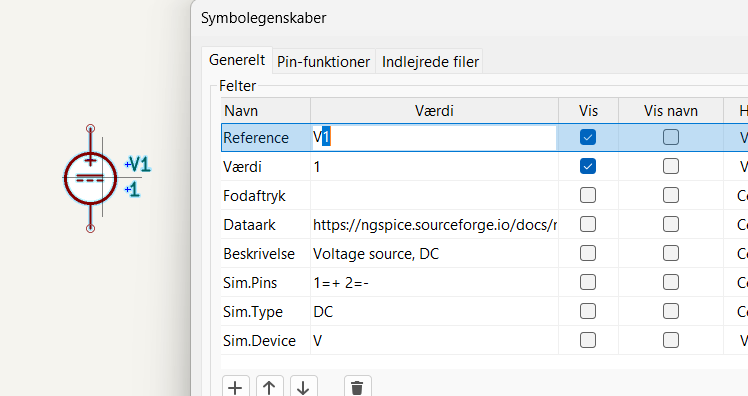Enable Vis checkbox for Sim.Pins row
748x396 pixels.
point(588,282)
